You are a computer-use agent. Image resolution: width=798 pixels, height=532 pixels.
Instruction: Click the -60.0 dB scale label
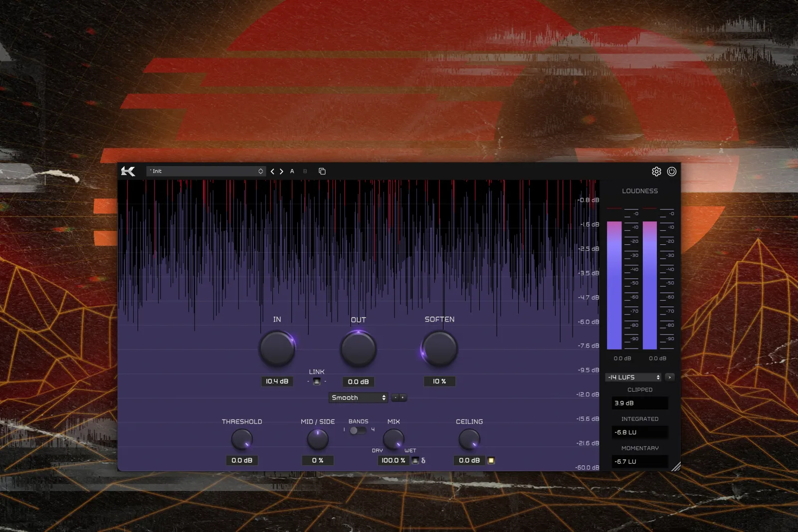click(x=588, y=468)
